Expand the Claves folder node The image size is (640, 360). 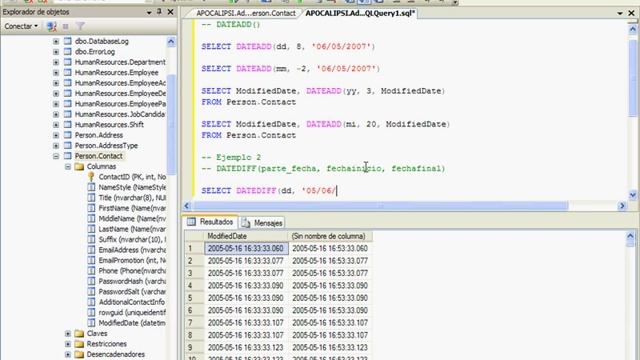68,333
